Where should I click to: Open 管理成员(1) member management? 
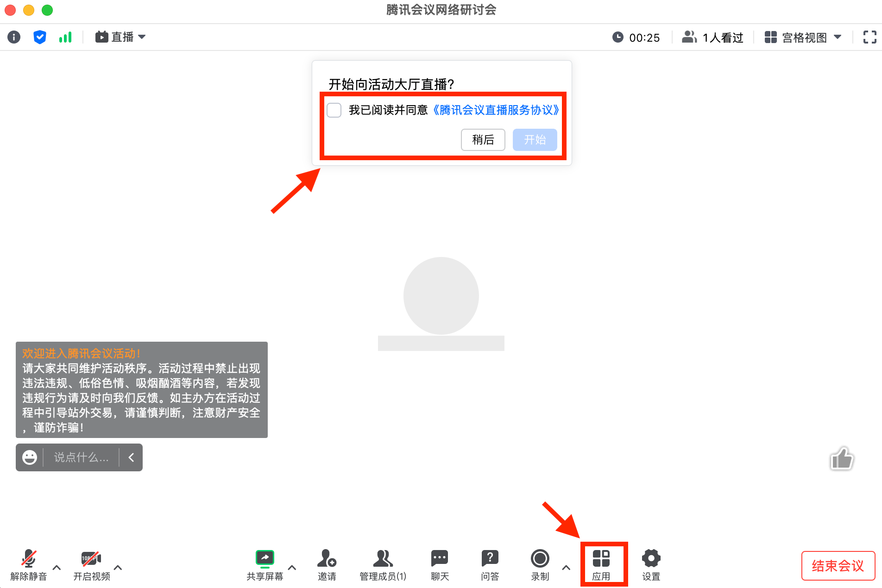coord(383,565)
